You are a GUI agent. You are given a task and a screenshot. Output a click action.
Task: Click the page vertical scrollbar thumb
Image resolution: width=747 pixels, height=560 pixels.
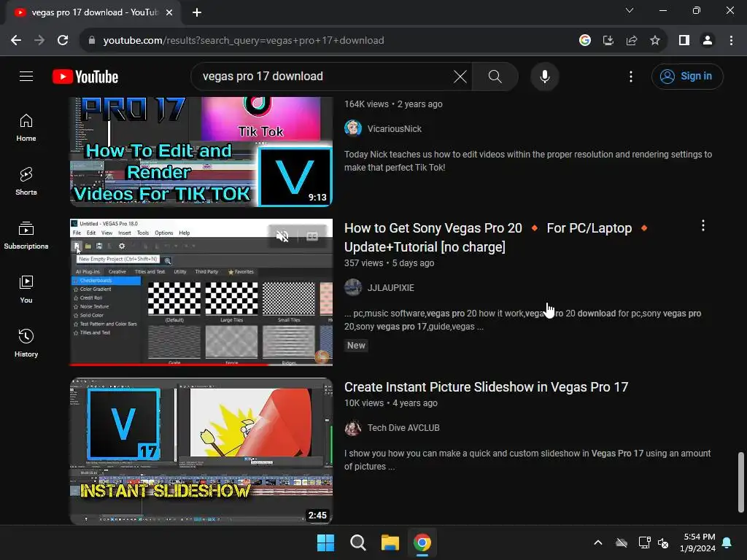tap(741, 482)
